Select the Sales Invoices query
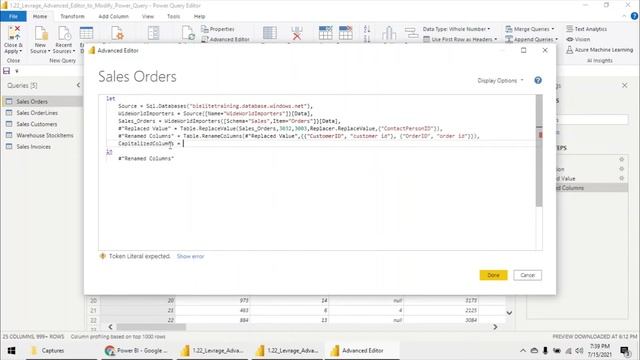This screenshot has width=640, height=360. tap(42, 147)
